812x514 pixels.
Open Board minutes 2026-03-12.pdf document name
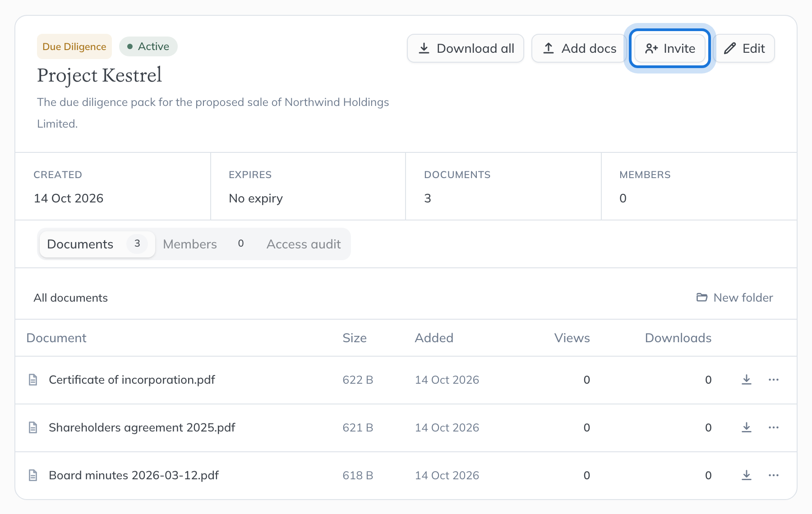(134, 475)
